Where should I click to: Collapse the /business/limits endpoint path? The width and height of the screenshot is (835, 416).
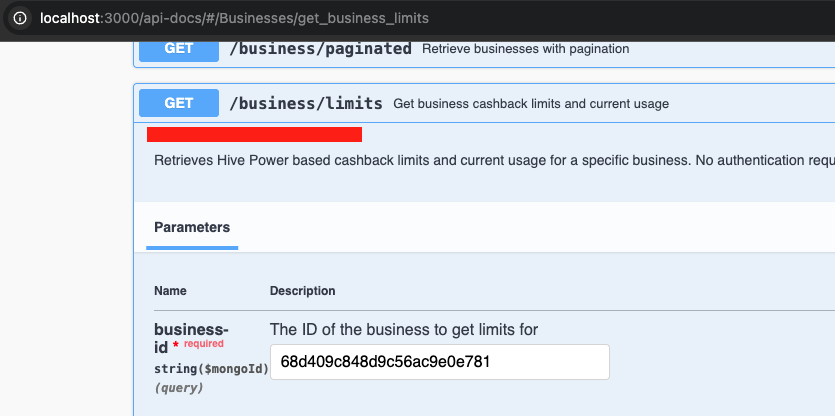click(x=306, y=103)
